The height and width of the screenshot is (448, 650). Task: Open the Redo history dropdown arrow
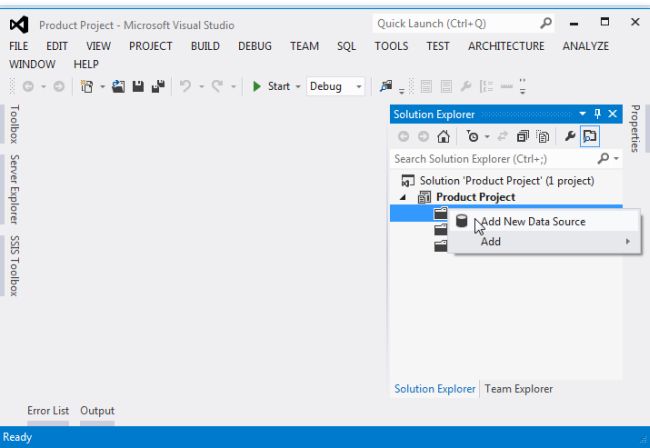pos(233,87)
